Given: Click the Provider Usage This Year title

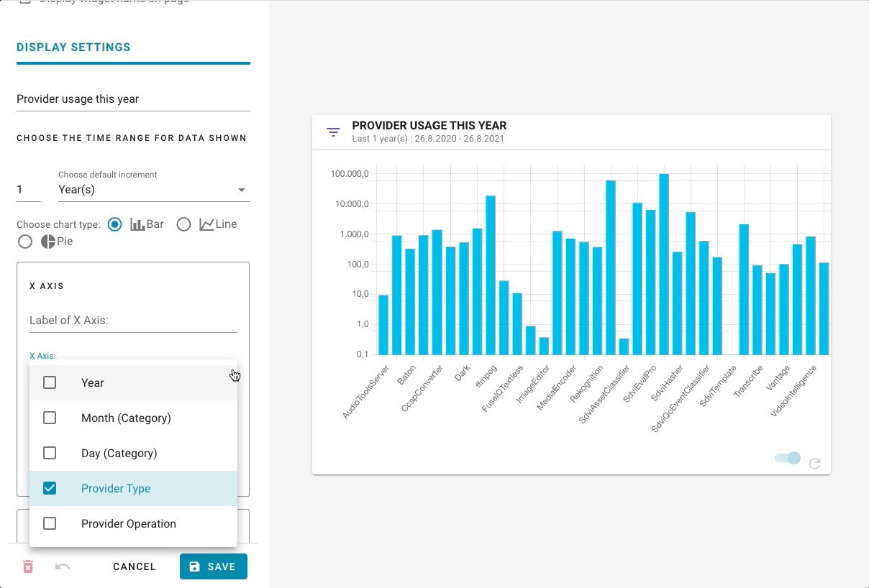Looking at the screenshot, I should pos(429,126).
